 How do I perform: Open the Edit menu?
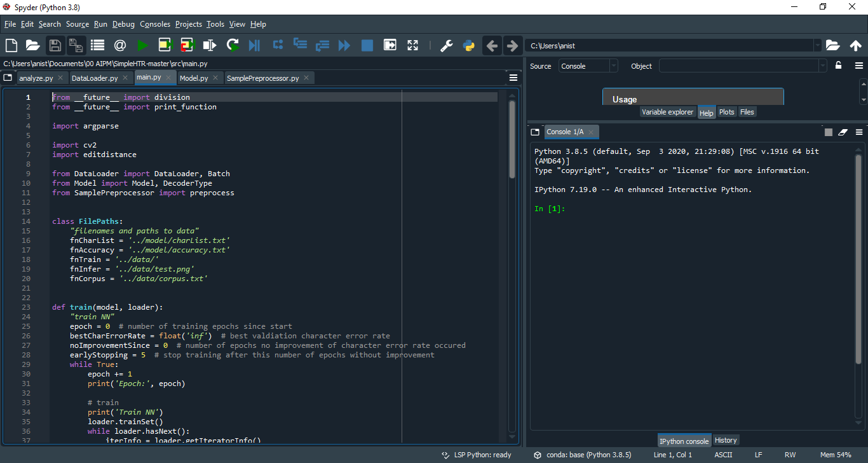pyautogui.click(x=27, y=24)
